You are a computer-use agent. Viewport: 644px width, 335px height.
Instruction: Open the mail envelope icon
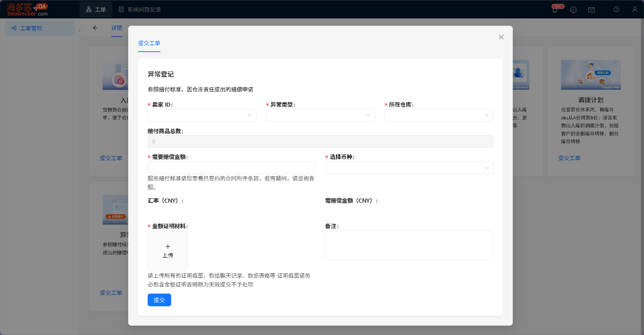[x=591, y=10]
